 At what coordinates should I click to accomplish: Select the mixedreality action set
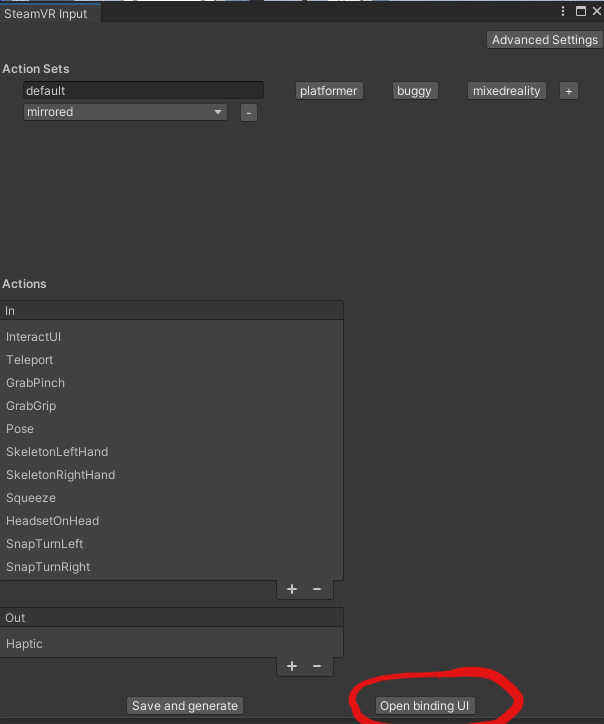pos(506,91)
